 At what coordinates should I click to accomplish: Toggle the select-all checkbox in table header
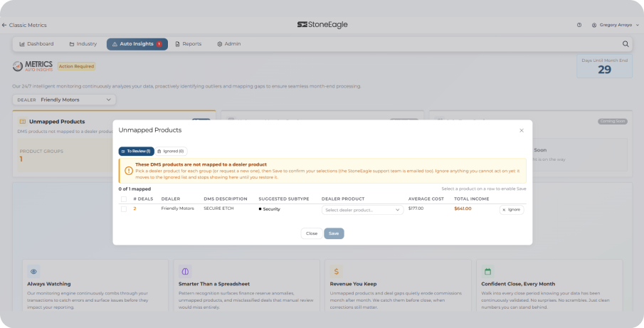pyautogui.click(x=124, y=199)
